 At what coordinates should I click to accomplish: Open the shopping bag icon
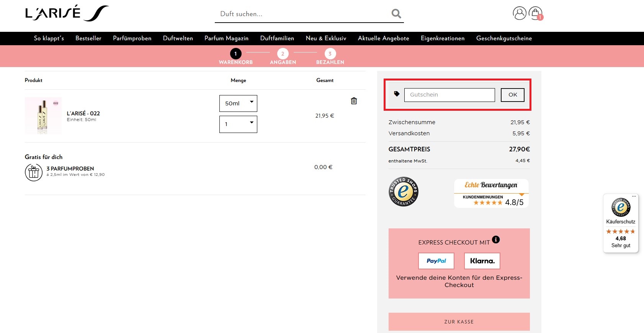[536, 13]
